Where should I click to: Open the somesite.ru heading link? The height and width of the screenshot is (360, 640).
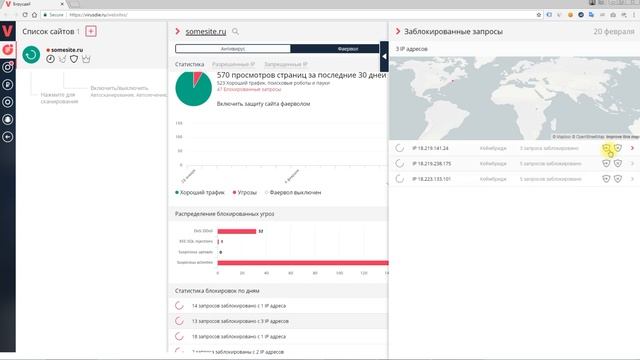tap(206, 31)
